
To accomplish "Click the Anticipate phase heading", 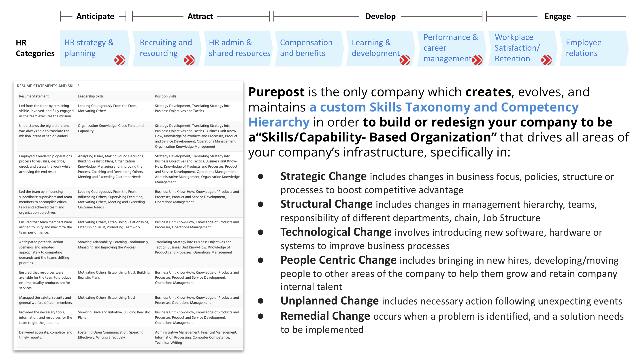I will click(95, 16).
